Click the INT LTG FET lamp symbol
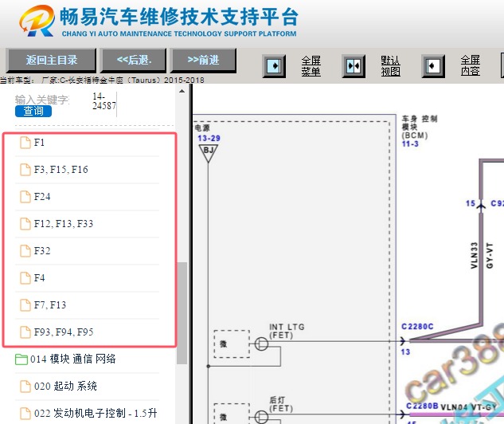504x424 pixels. pos(261,344)
